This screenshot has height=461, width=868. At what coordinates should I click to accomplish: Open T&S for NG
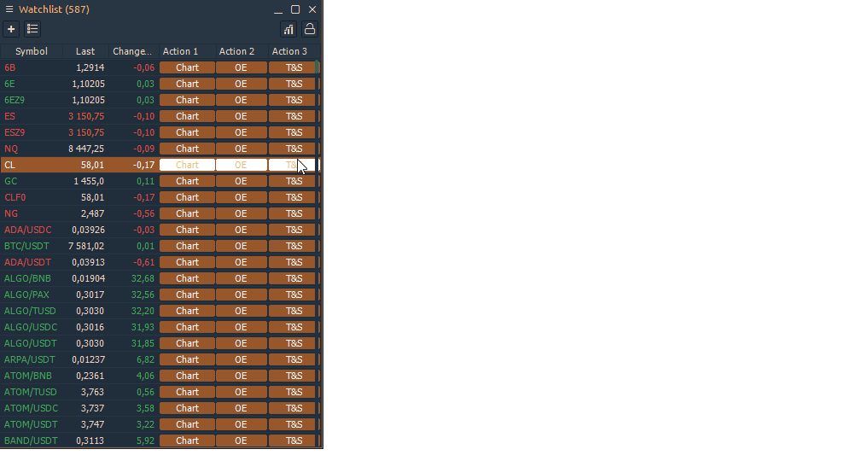(292, 213)
